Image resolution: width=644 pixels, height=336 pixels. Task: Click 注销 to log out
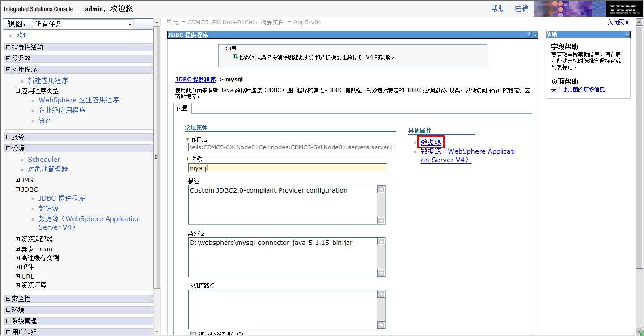tap(521, 8)
